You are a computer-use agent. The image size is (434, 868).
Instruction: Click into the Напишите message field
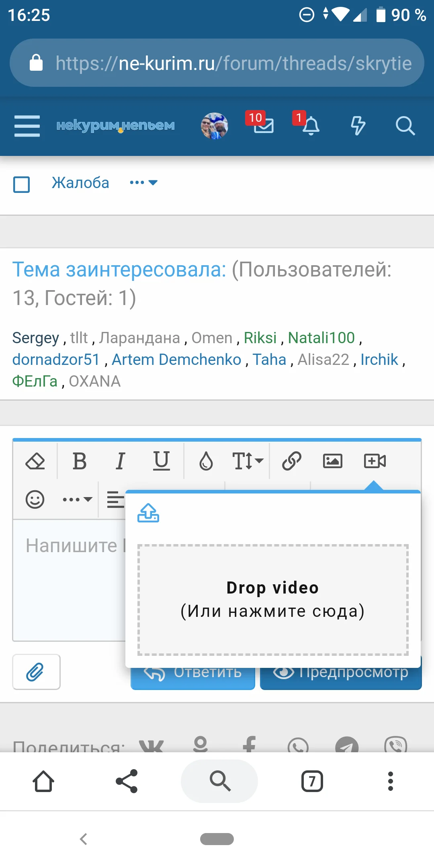(69, 579)
